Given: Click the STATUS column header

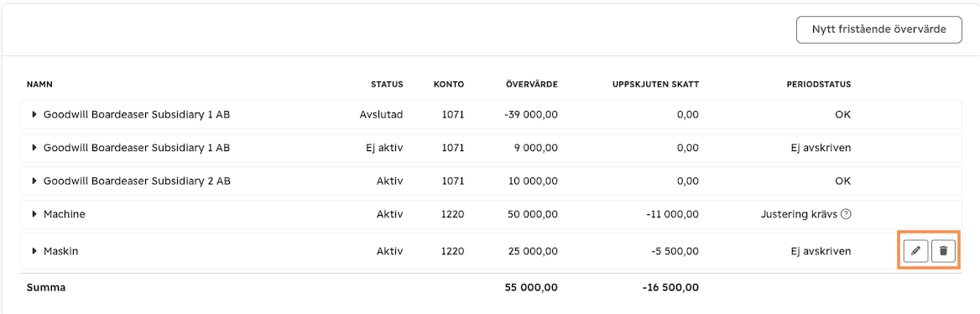Looking at the screenshot, I should 387,85.
